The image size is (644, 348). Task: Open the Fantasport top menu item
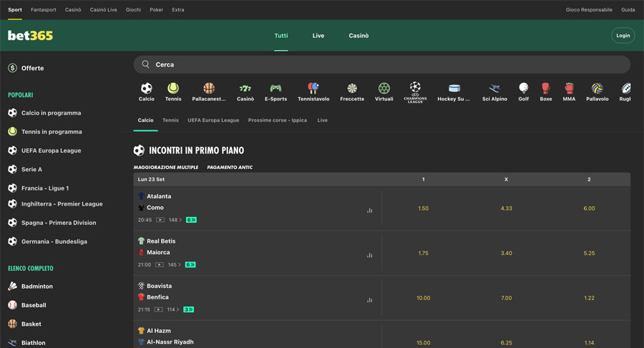44,9
